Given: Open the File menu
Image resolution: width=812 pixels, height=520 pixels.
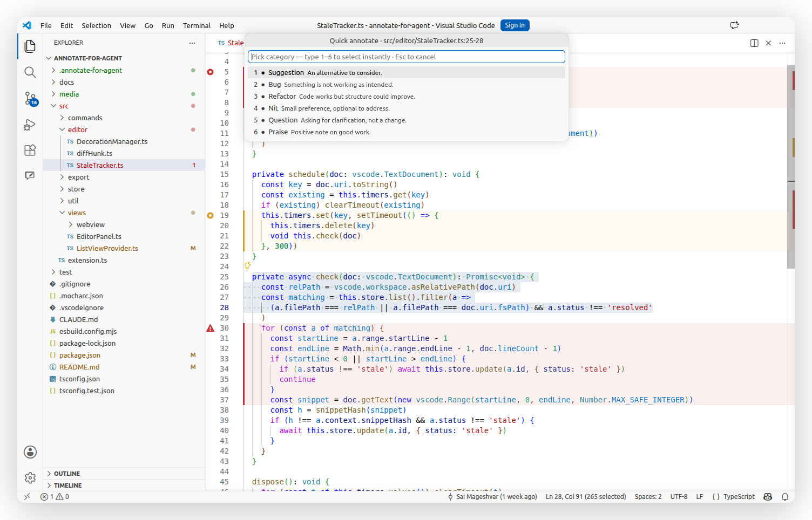Looking at the screenshot, I should tap(46, 25).
